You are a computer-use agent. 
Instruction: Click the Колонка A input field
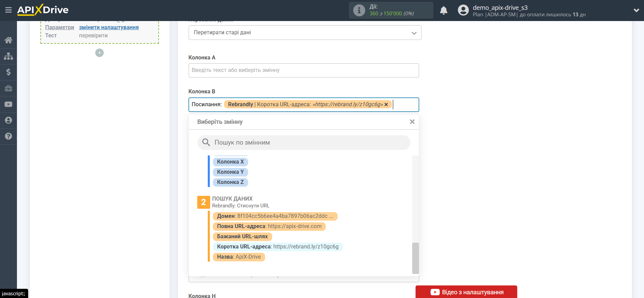pos(304,70)
